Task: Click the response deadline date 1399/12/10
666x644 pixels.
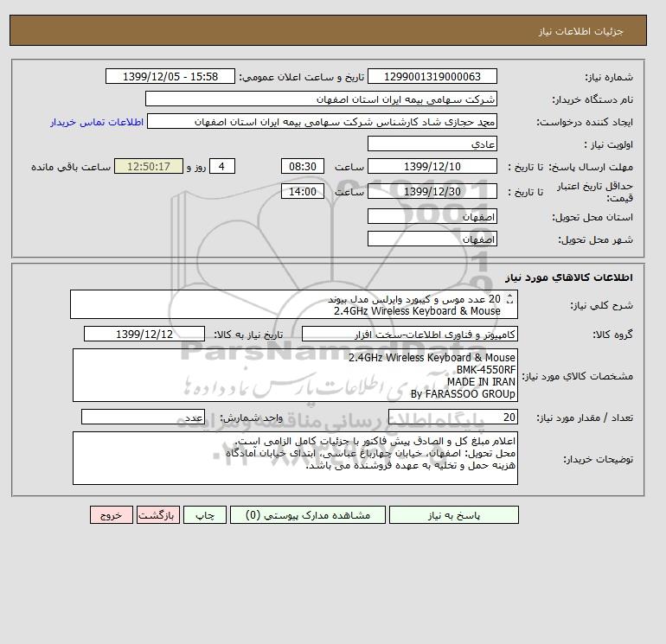Action: [432, 167]
